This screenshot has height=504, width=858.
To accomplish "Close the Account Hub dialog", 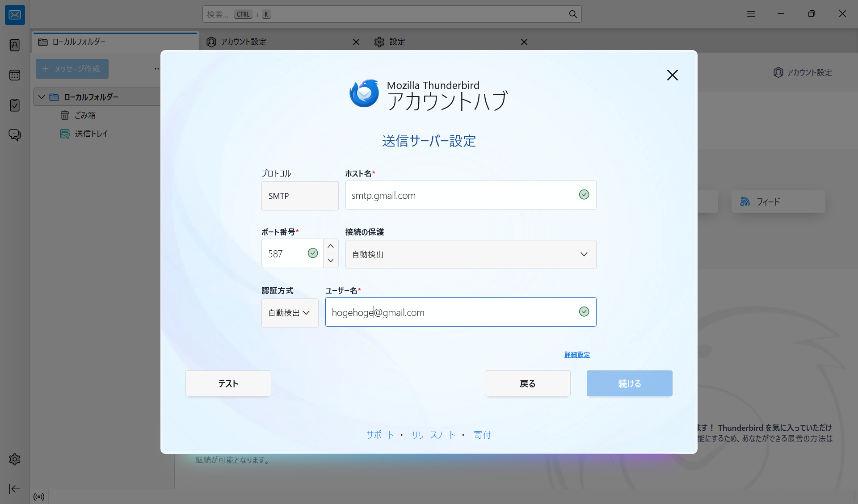I will (x=672, y=75).
